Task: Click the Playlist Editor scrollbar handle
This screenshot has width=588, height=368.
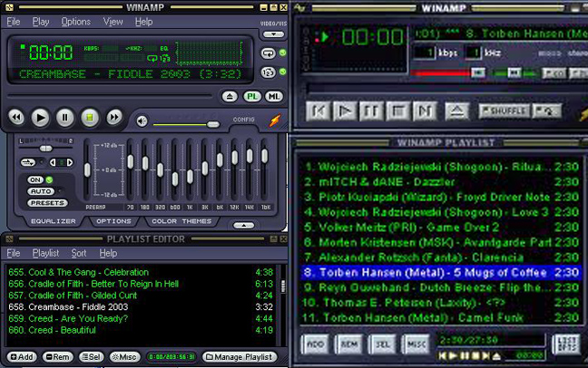Action: pos(283,286)
